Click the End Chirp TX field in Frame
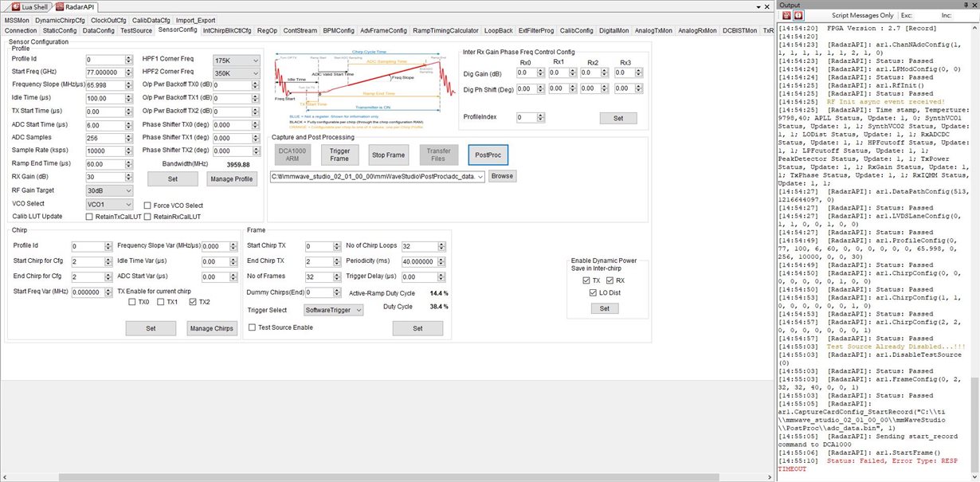This screenshot has height=482, width=980. pyautogui.click(x=325, y=261)
